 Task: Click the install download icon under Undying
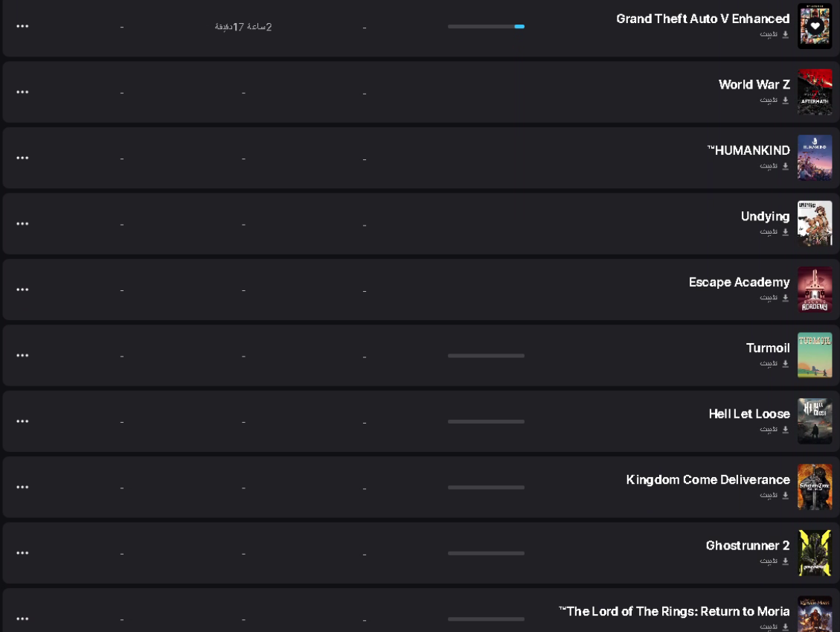(x=786, y=232)
